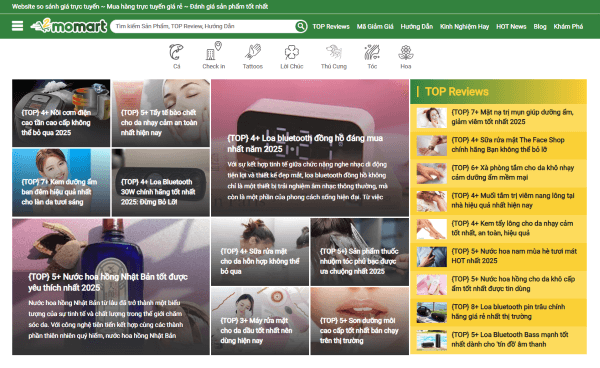Viewport: 600px width, 368px height.
Task: Click the Muối tắm sidebar thumbnail
Action: point(432,201)
